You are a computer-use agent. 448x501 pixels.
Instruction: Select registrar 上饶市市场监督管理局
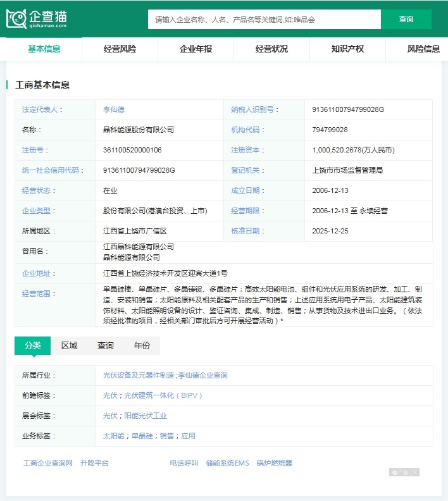[347, 170]
